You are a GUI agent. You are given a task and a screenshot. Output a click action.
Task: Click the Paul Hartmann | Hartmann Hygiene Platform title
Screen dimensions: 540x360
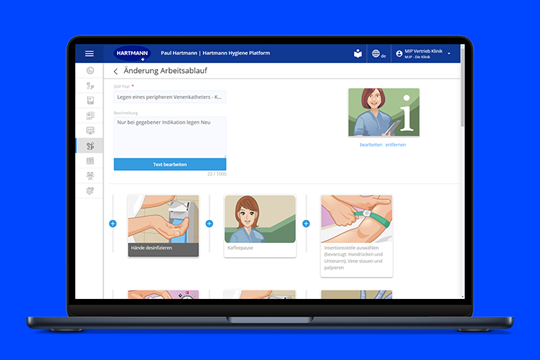[x=215, y=53]
